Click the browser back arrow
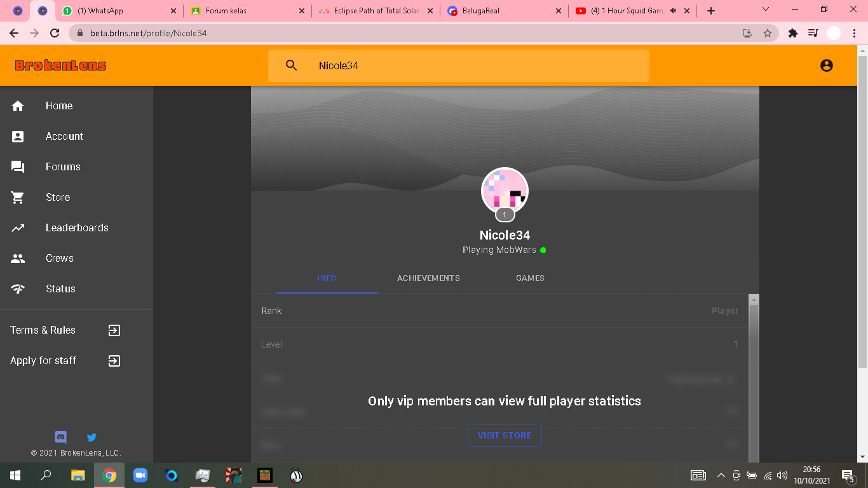Image resolution: width=868 pixels, height=488 pixels. (x=14, y=33)
